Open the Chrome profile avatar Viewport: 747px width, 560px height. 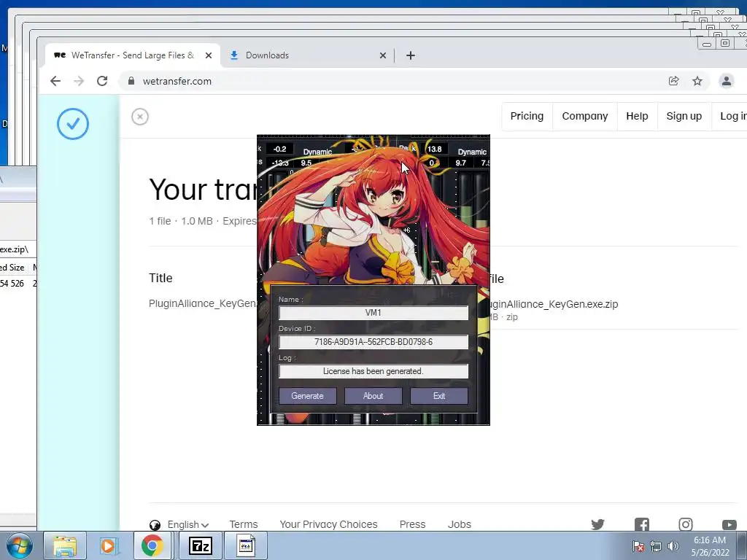(x=727, y=81)
